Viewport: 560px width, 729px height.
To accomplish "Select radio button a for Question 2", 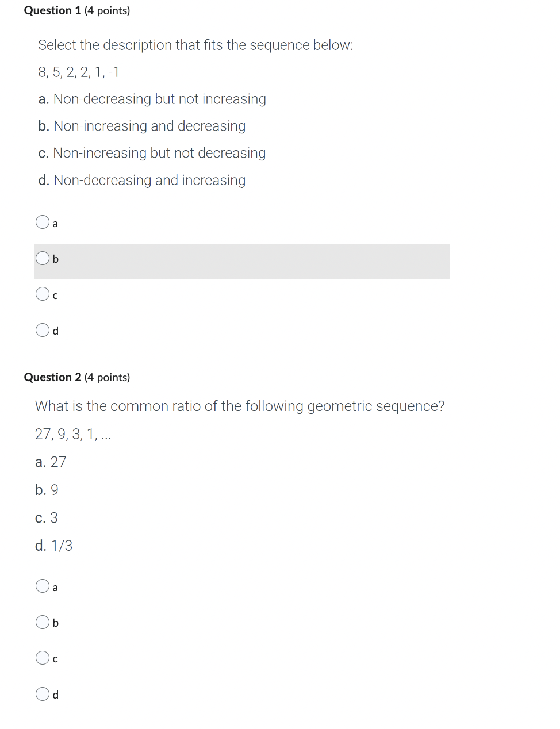I will tap(43, 586).
